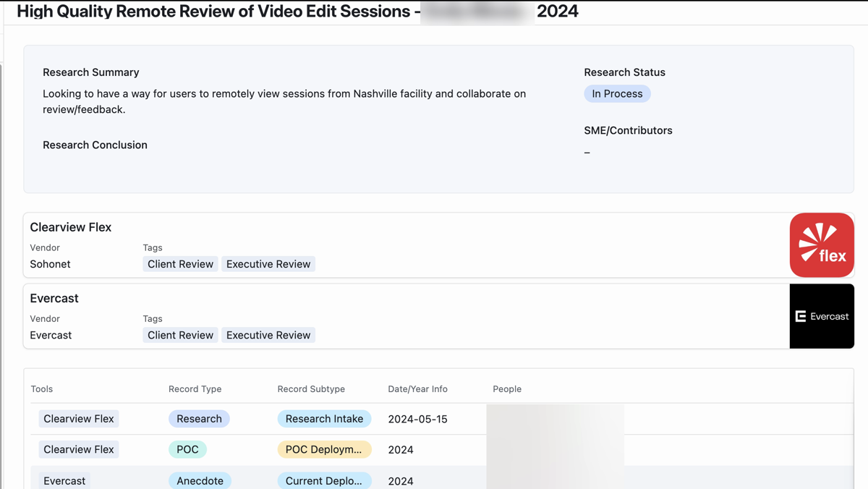868x489 pixels.
Task: Open the Evercast black logo thumbnail
Action: tap(822, 316)
